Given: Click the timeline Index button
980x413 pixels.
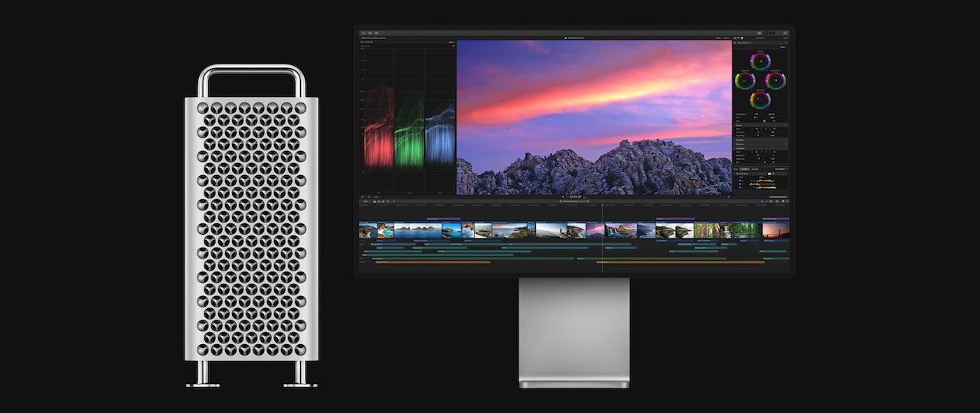Looking at the screenshot, I should 365,201.
